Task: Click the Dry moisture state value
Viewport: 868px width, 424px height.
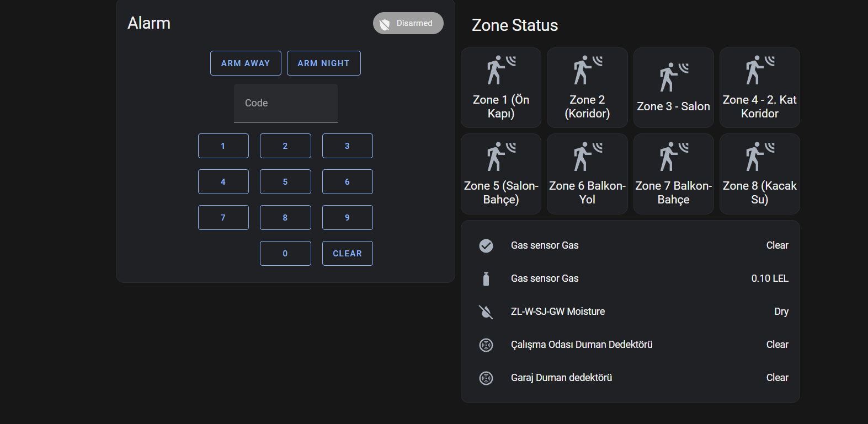Action: tap(781, 312)
